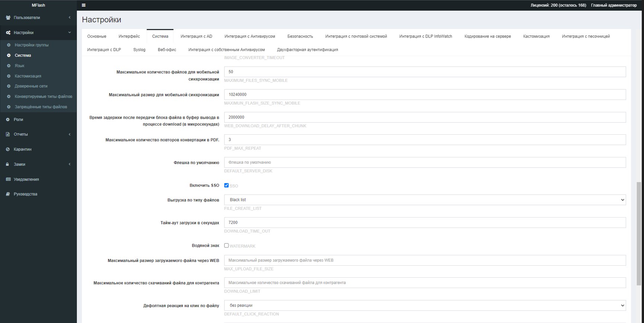
Task: Switch to the Веб-офис tab
Action: coord(167,50)
